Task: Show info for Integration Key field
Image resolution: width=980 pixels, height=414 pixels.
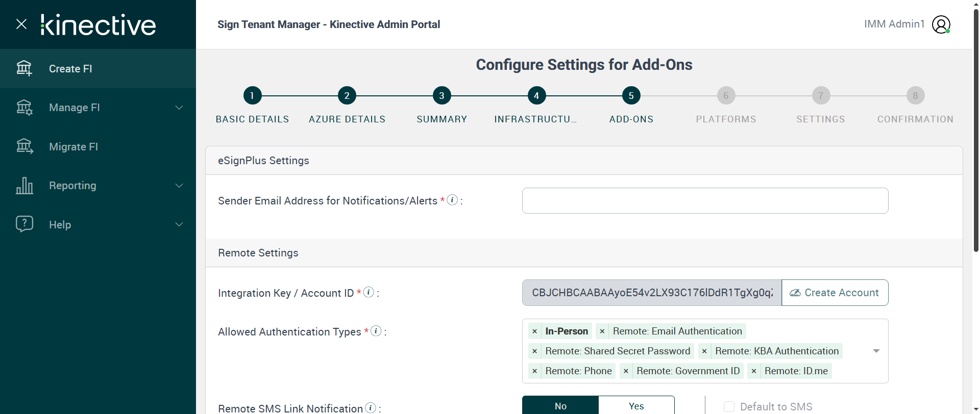Action: click(369, 292)
